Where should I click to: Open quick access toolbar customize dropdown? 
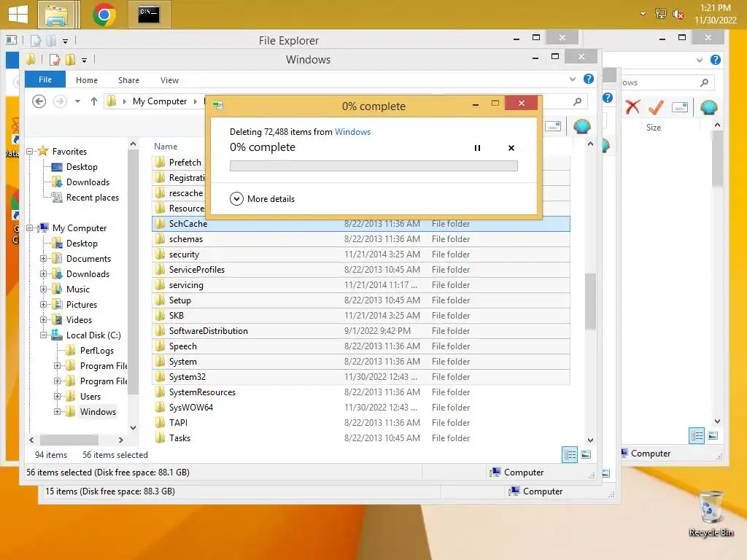coord(85,60)
